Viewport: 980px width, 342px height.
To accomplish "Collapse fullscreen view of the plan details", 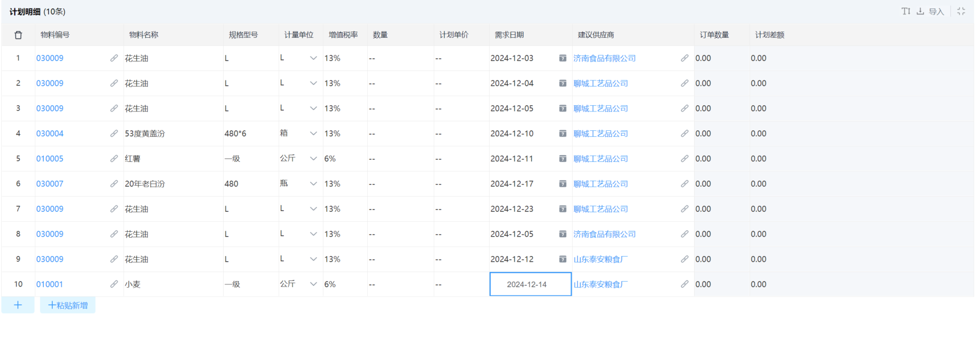I will (x=961, y=11).
